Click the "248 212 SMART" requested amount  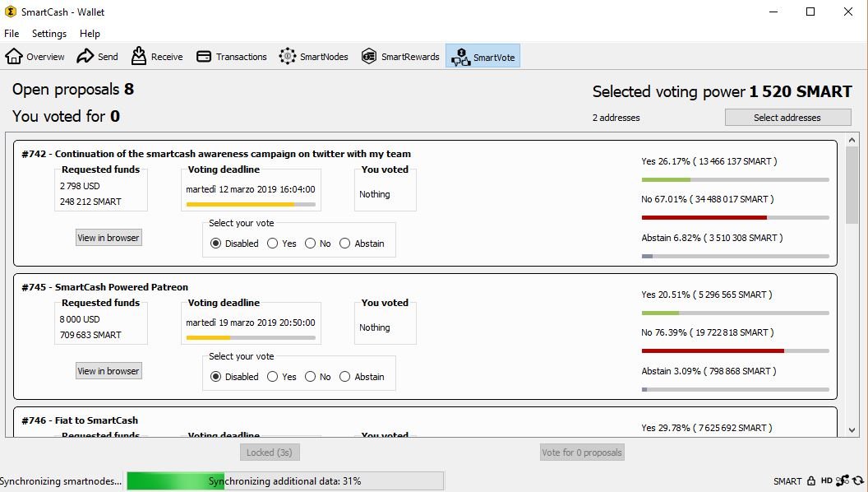coord(90,202)
